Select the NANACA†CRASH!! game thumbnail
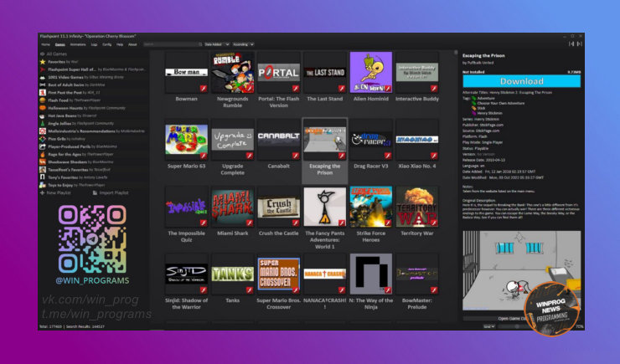 click(324, 274)
